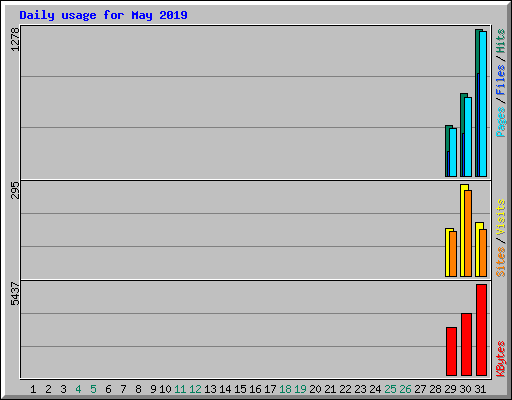This screenshot has height=400, width=512.
Task: Click day 23 on the date axis
Action: point(360,389)
